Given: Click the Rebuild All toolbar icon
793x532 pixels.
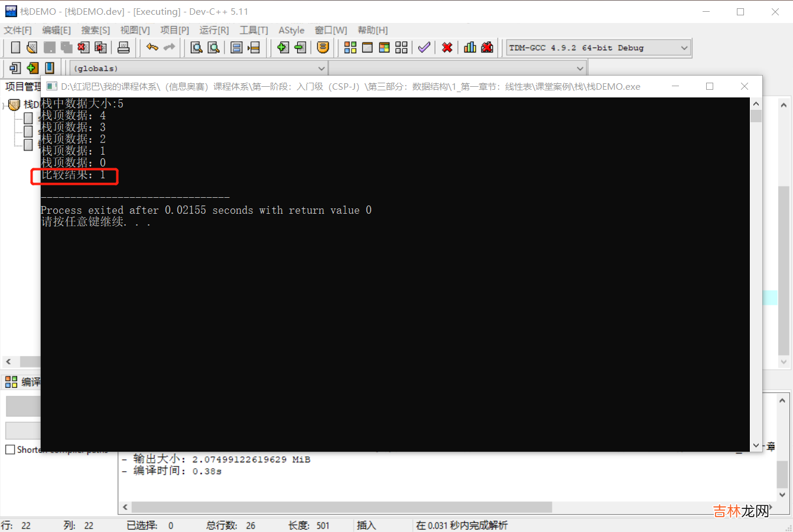Looking at the screenshot, I should [x=402, y=48].
